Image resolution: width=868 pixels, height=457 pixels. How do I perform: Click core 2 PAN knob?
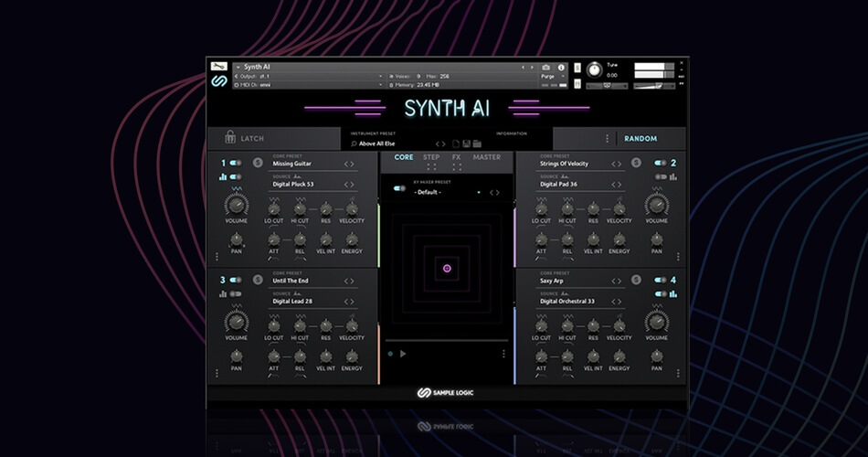tap(657, 239)
